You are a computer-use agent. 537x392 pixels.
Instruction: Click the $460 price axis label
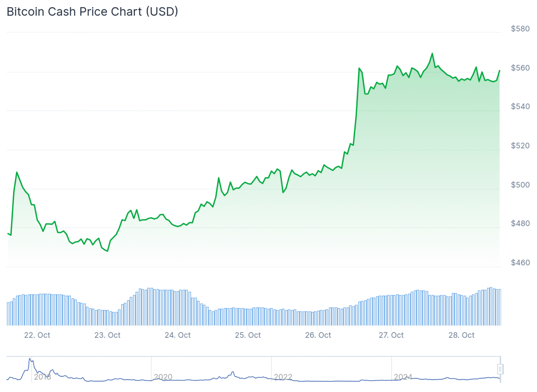pyautogui.click(x=520, y=263)
